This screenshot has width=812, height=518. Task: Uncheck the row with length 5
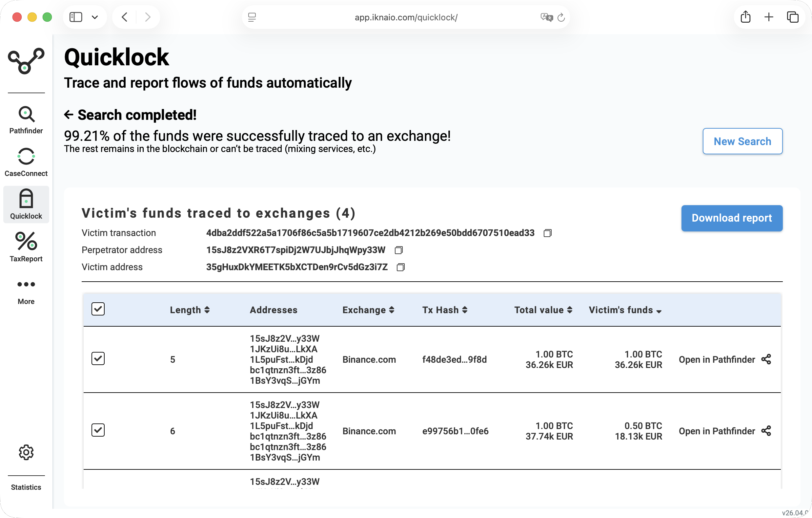tap(98, 358)
